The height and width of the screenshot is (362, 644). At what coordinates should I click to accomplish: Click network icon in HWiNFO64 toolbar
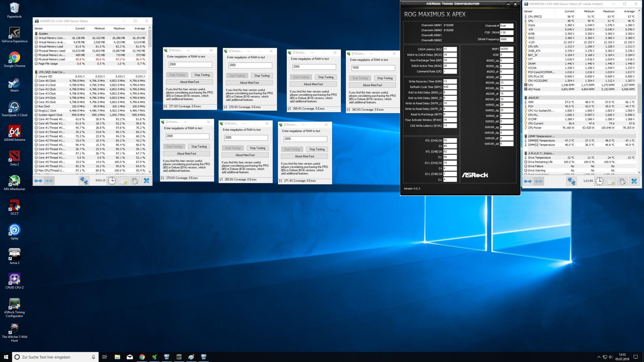coord(571,181)
